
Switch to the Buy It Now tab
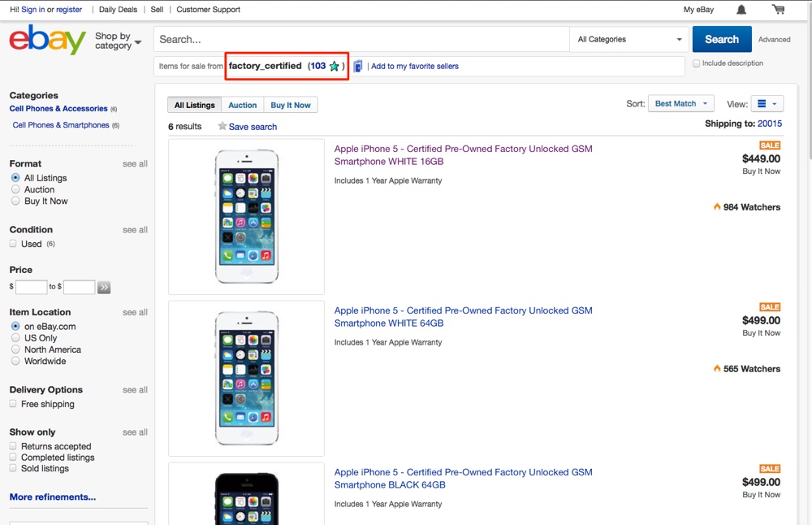291,105
